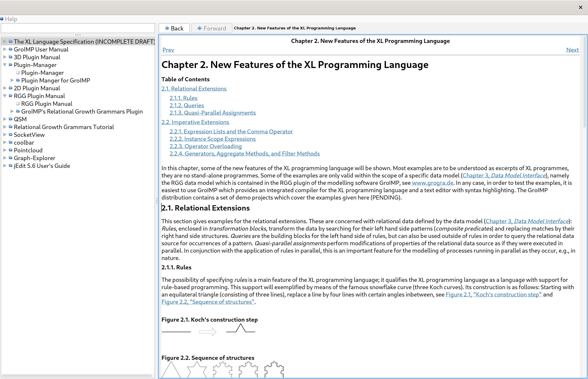Collapse the RGG Plugin Manual tree node
588x379 pixels.
(5, 96)
